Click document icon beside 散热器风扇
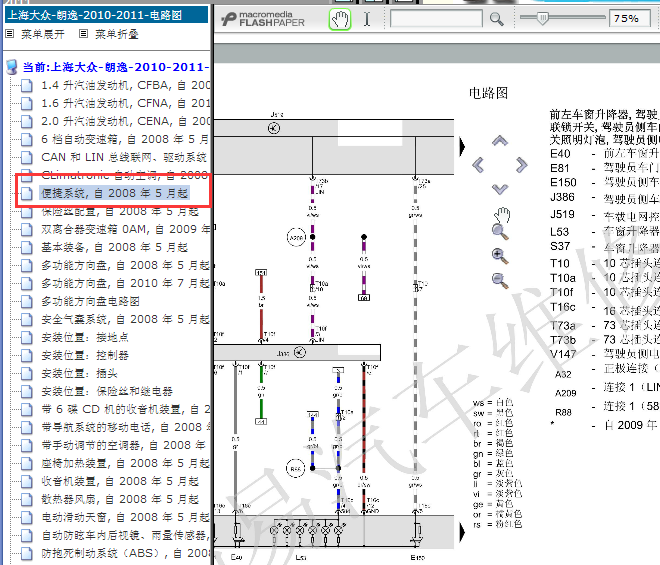The height and width of the screenshot is (565, 660). coord(27,500)
